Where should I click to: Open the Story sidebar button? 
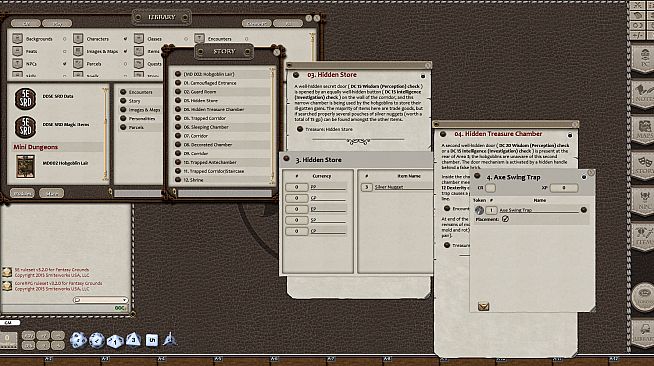pyautogui.click(x=643, y=165)
